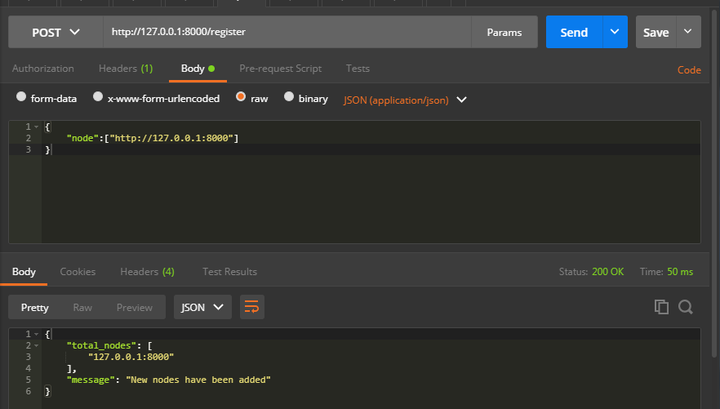Open the POST method dropdown
This screenshot has height=409, width=720.
[x=55, y=32]
